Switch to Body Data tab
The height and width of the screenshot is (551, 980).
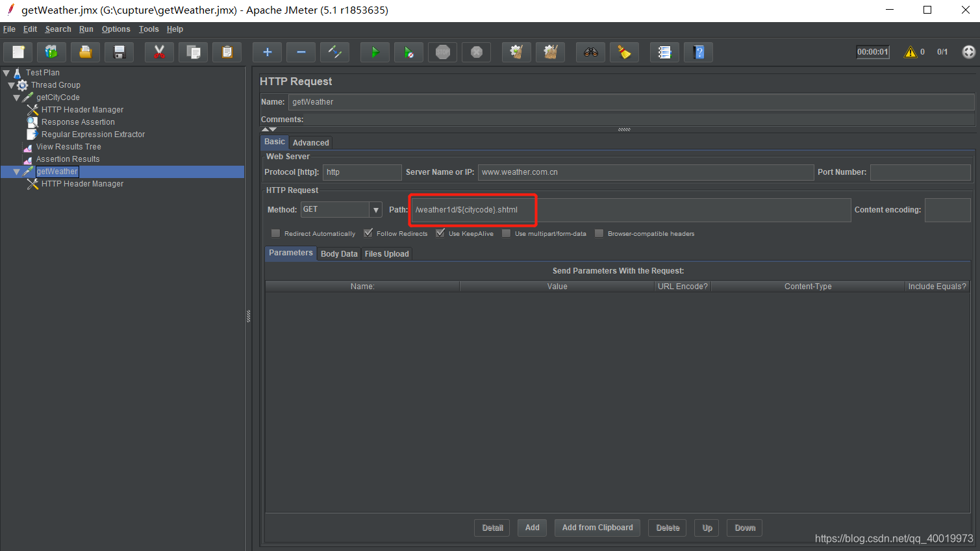(339, 254)
